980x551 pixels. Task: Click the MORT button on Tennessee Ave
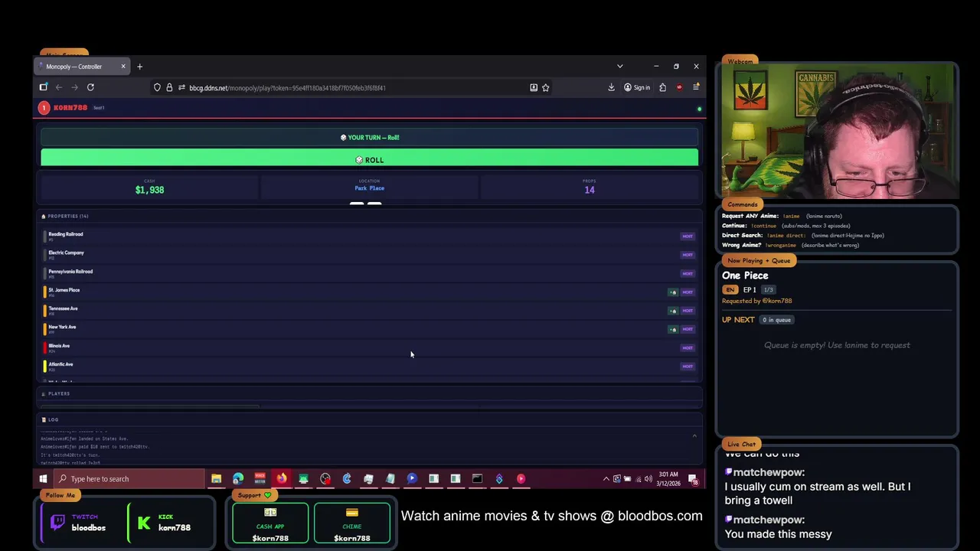688,311
